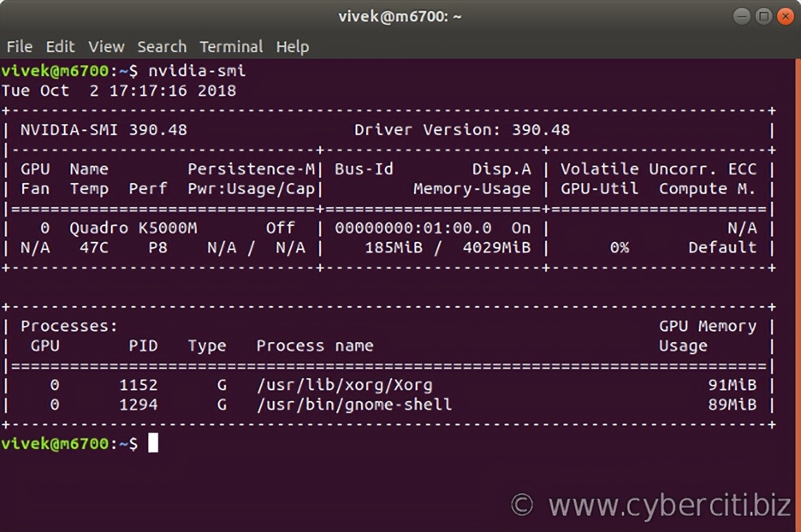Open the Terminal menu
Viewport: 801px width, 532px height.
coord(231,46)
